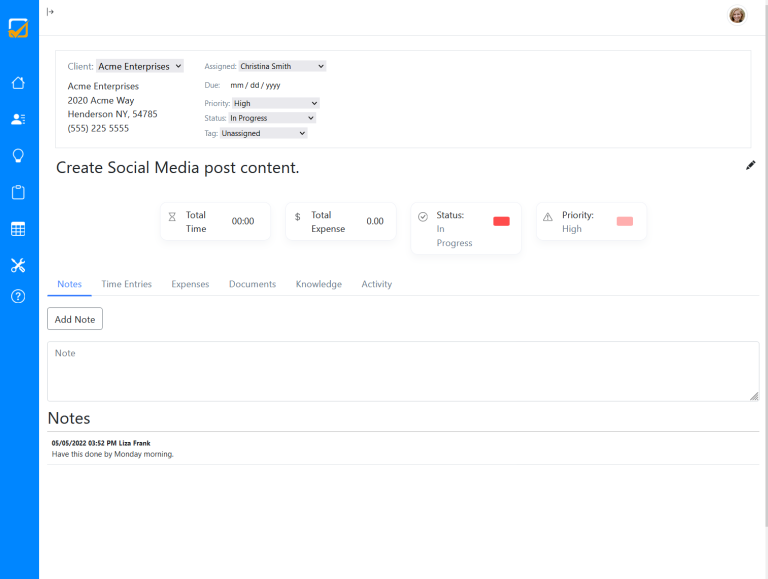Screen dimensions: 768x579
Task: Open the Client dropdown Acme Enterprises
Action: 140,66
